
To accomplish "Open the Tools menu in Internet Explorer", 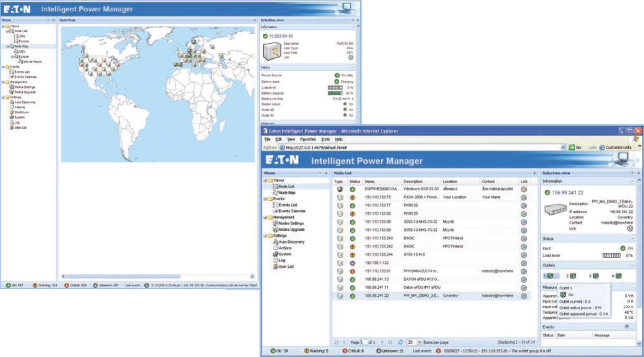I will pos(325,139).
